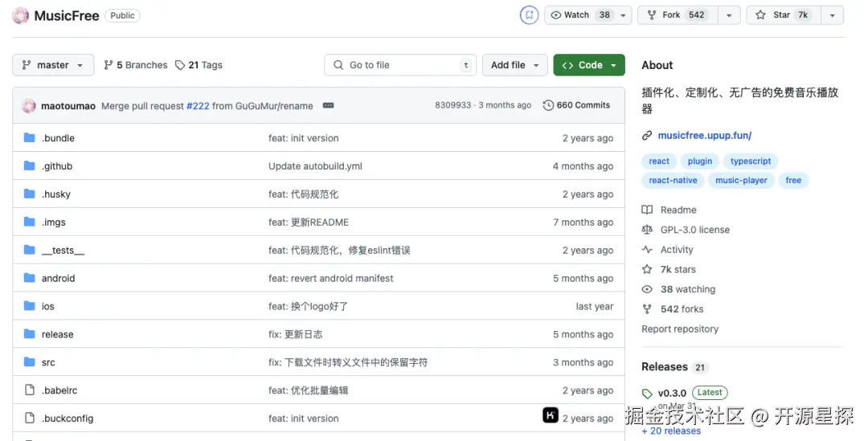Click the Activity pulse icon
This screenshot has height=441, width=868.
point(646,250)
